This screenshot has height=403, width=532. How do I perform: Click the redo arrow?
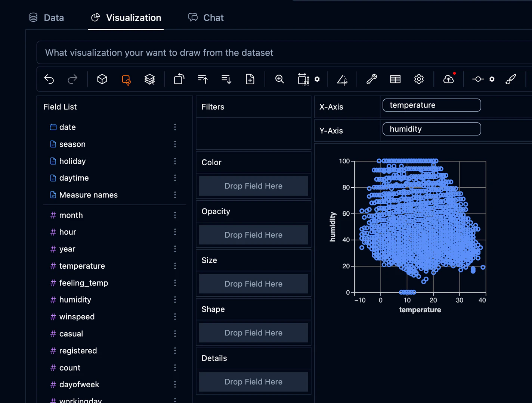(x=72, y=79)
